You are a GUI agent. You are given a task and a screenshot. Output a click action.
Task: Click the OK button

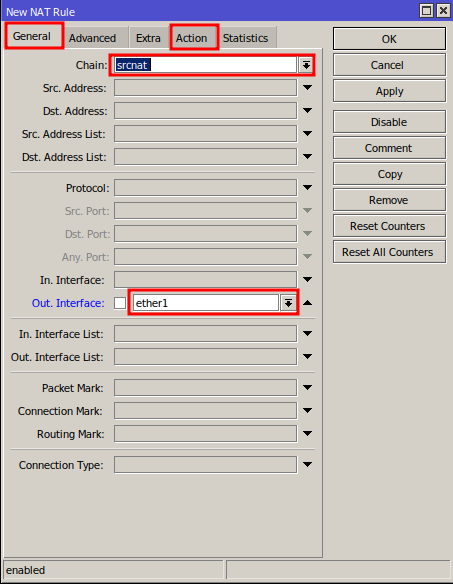(389, 39)
